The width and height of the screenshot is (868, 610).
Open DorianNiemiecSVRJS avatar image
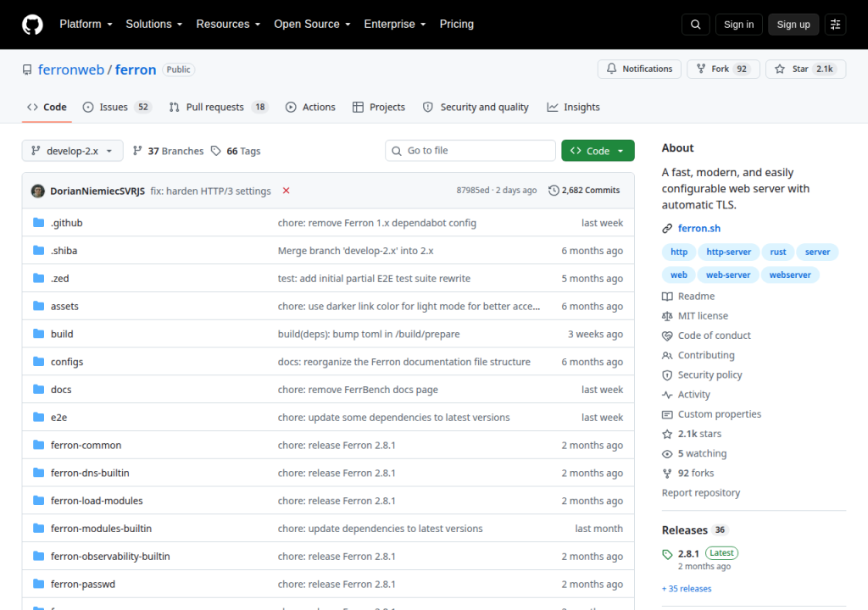[x=38, y=191]
